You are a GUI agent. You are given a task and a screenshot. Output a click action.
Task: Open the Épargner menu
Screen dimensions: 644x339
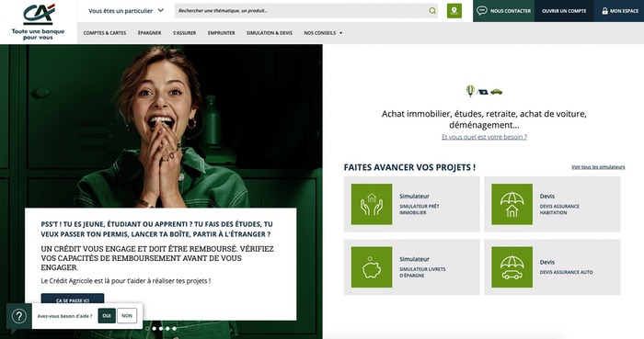pos(149,33)
